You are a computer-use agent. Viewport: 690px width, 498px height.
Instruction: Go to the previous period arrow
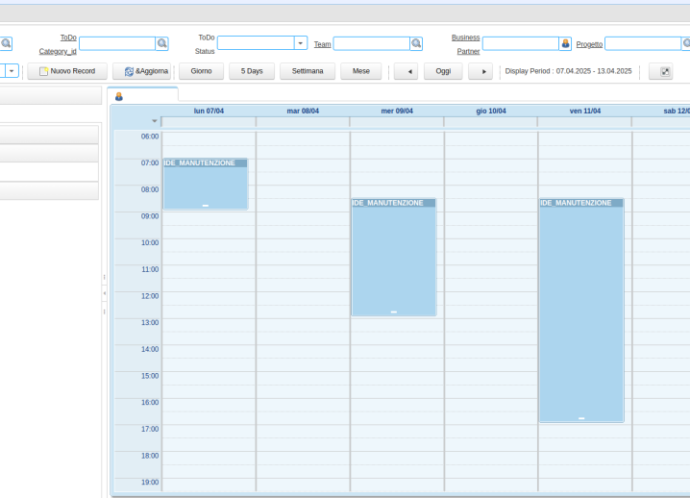pyautogui.click(x=405, y=72)
